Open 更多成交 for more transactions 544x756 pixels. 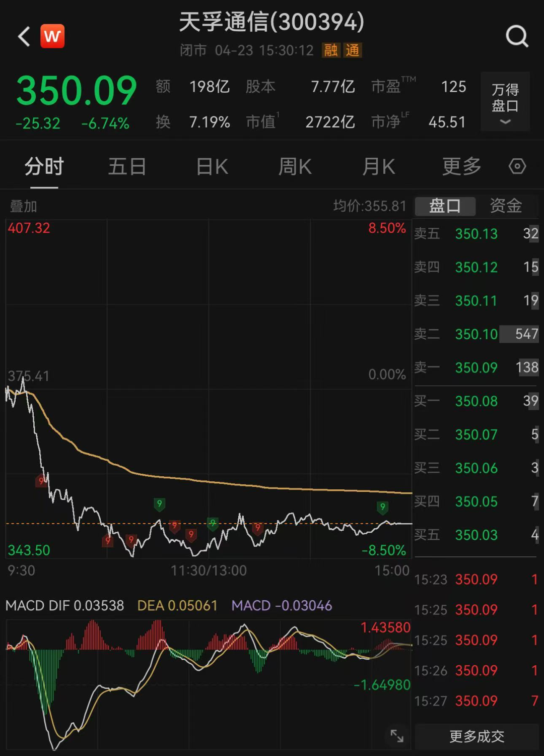pos(475,735)
